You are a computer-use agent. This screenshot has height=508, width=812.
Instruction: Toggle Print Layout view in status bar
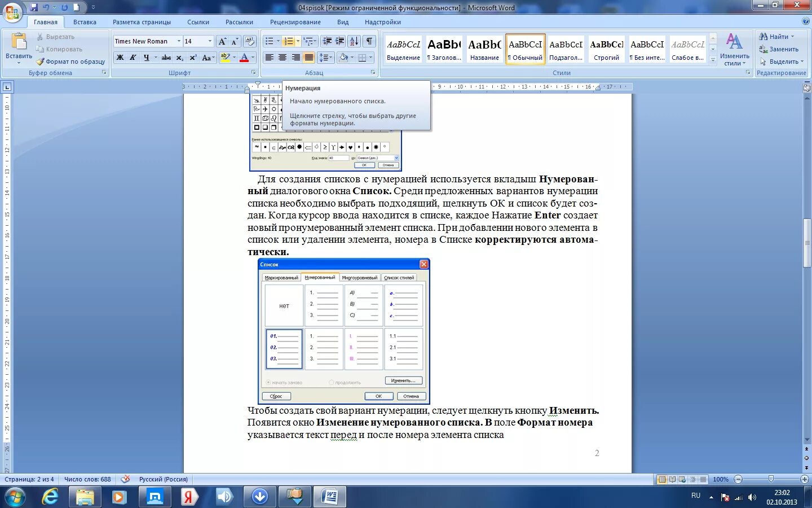point(662,479)
